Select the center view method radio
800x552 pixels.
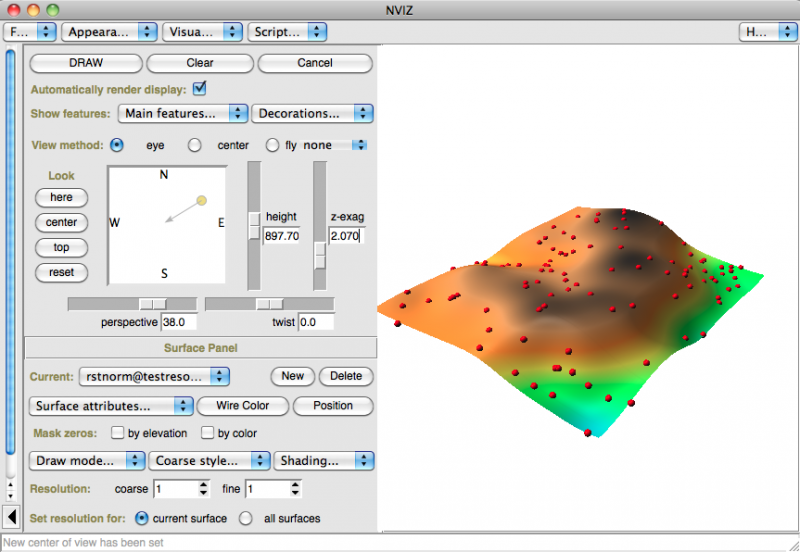[x=195, y=145]
